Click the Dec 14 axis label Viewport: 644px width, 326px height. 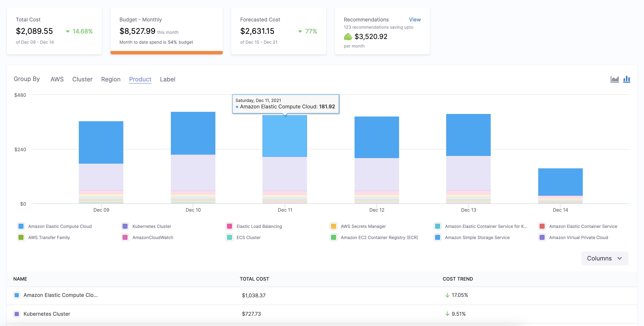pos(560,210)
